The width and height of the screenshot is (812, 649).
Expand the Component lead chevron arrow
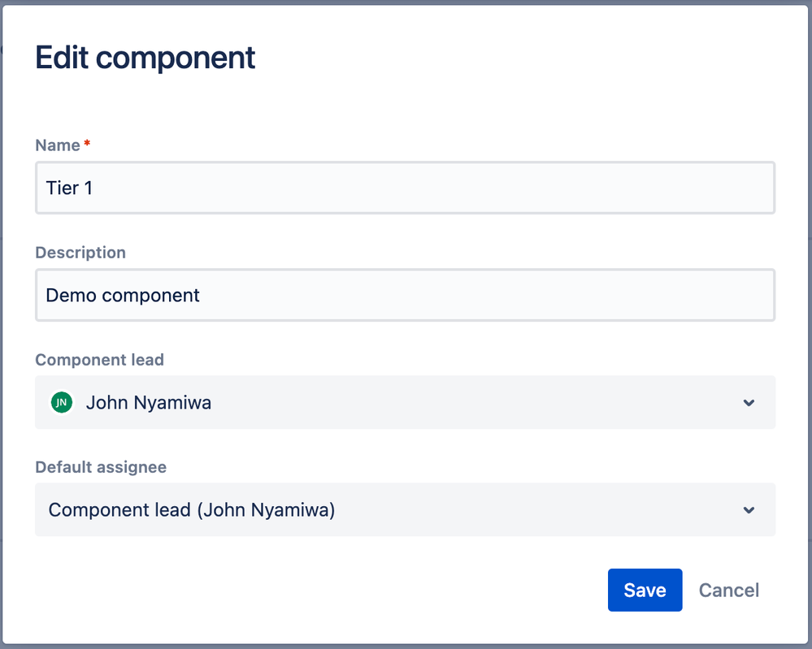point(749,403)
